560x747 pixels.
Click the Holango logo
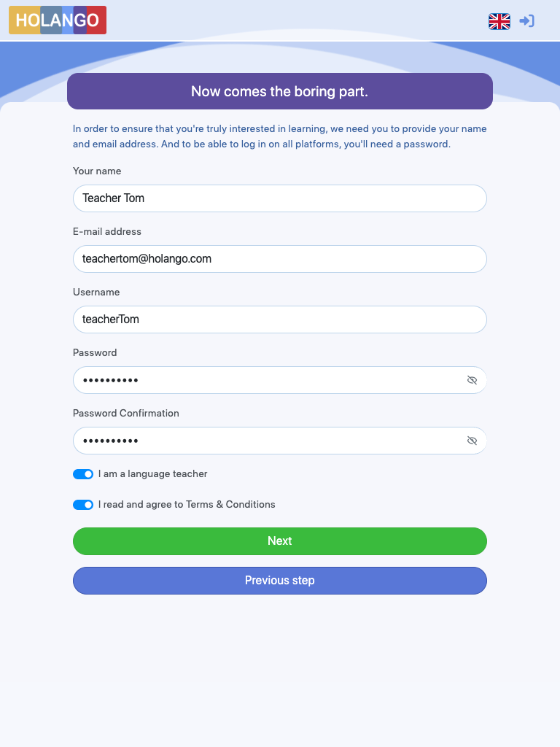pos(58,20)
